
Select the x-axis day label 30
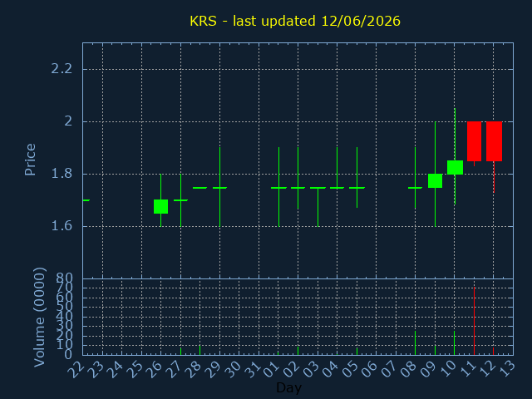coord(233,369)
